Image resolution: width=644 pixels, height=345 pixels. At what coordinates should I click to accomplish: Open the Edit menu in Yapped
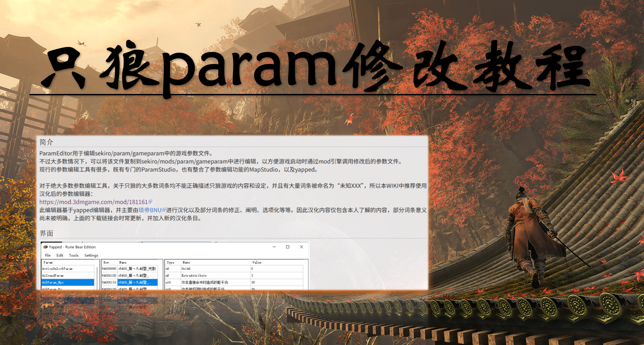pos(60,255)
